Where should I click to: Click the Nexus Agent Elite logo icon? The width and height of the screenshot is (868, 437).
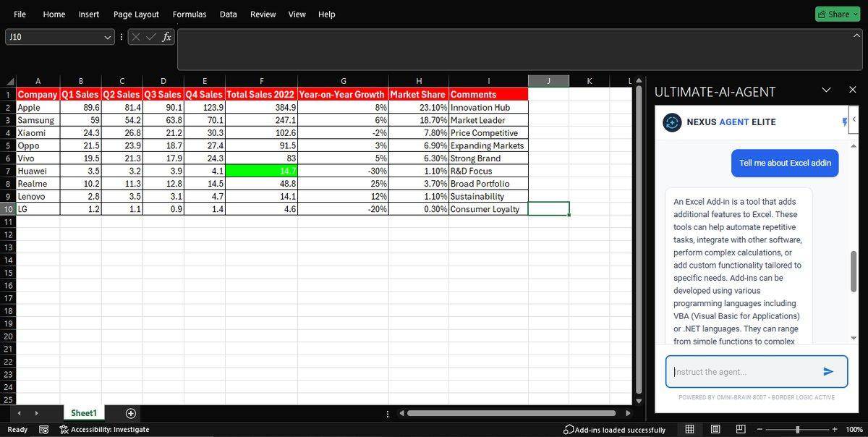pyautogui.click(x=672, y=122)
